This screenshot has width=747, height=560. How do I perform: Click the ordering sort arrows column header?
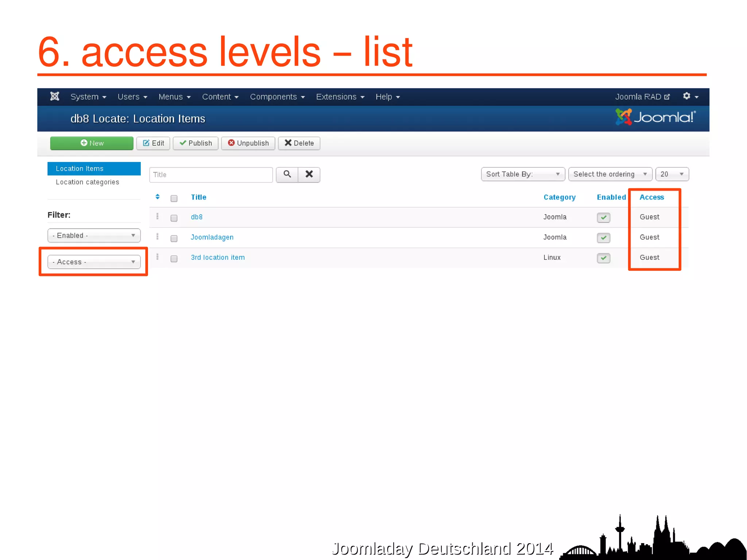[x=158, y=197]
